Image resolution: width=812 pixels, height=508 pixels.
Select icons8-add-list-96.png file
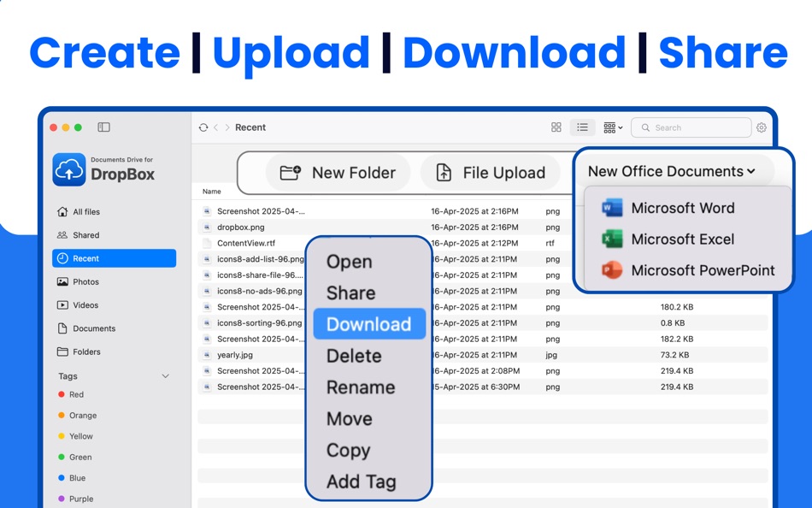tap(261, 259)
